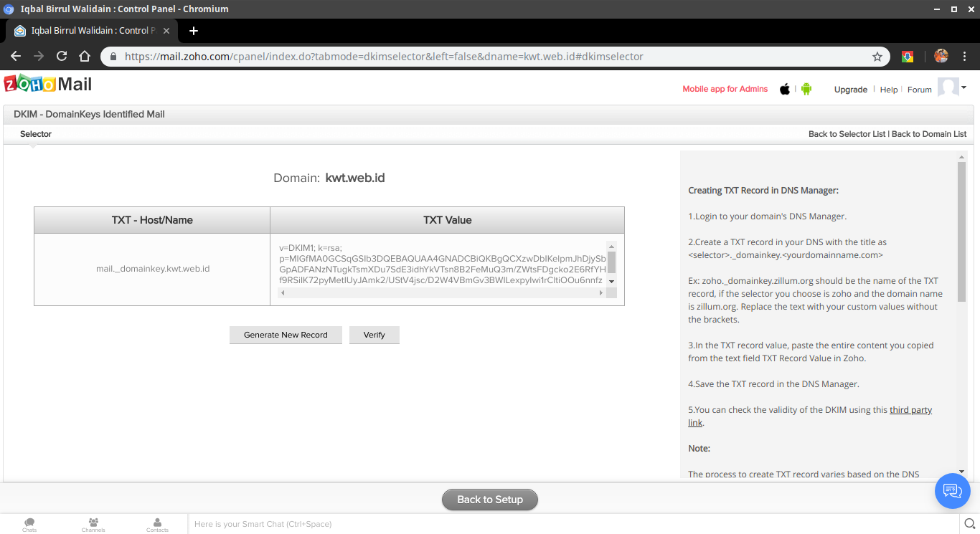980x534 pixels.
Task: Open Contacts in bottom bar
Action: [x=157, y=525]
